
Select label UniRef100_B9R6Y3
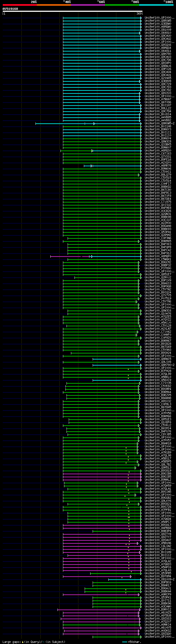(158, 129)
